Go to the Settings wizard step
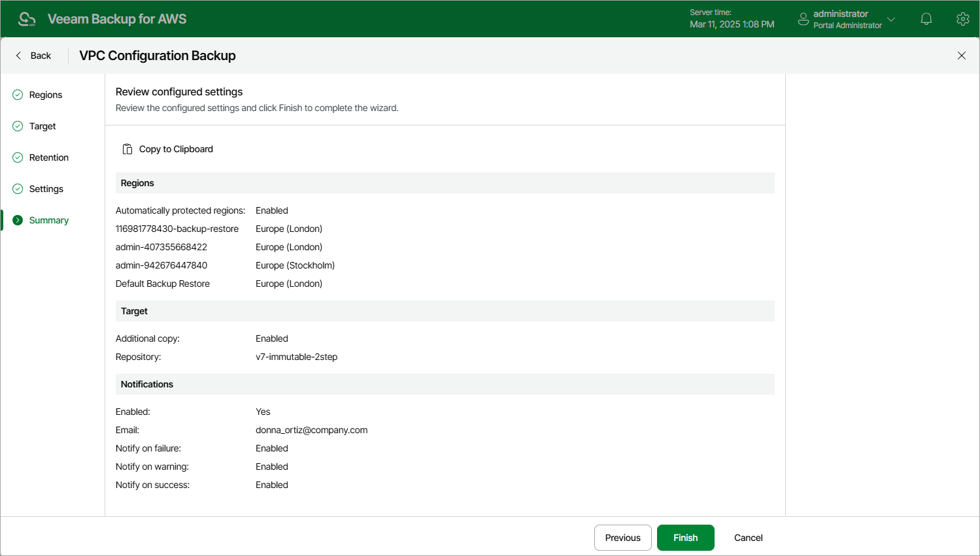Screen dimensions: 980x556 pos(46,189)
